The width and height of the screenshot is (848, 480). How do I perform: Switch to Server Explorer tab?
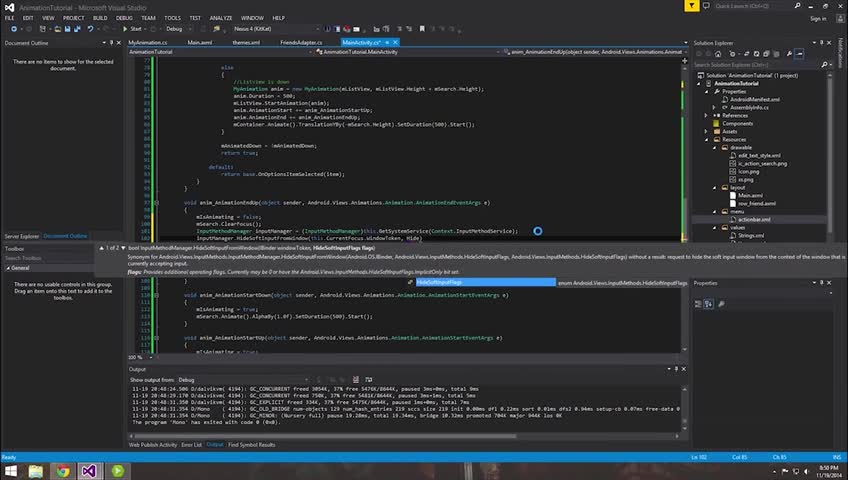(22, 236)
